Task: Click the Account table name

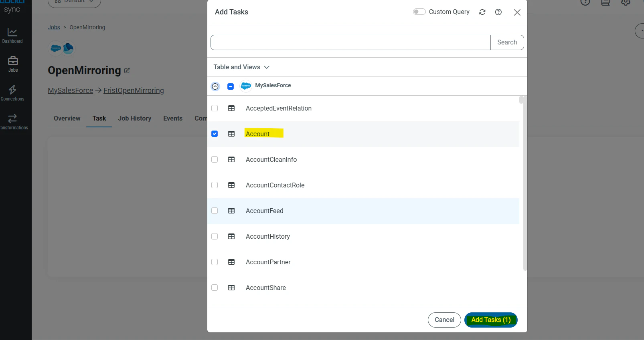Action: tap(258, 134)
